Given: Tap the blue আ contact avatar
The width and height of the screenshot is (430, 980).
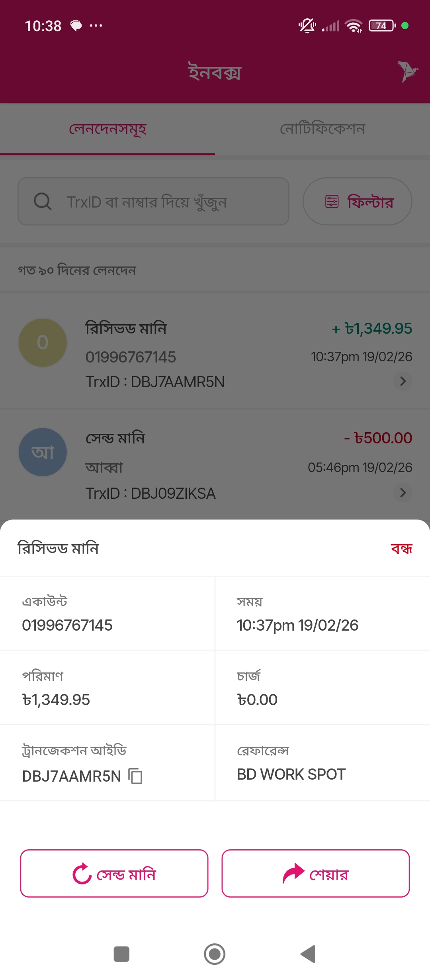Looking at the screenshot, I should [43, 452].
